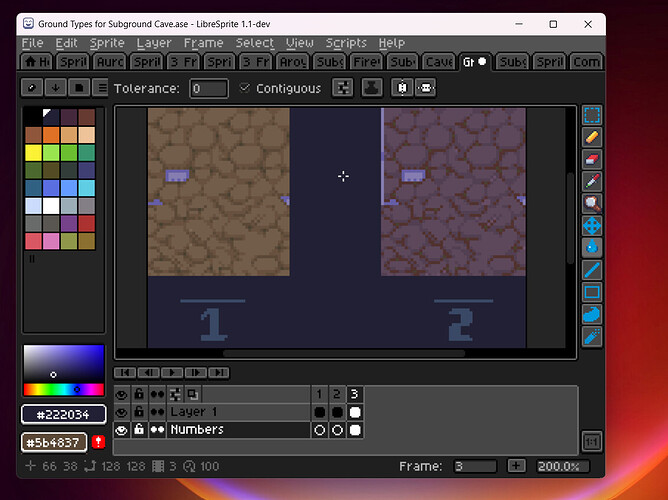
Task: Open the palette options hamburger icon
Action: pos(102,88)
